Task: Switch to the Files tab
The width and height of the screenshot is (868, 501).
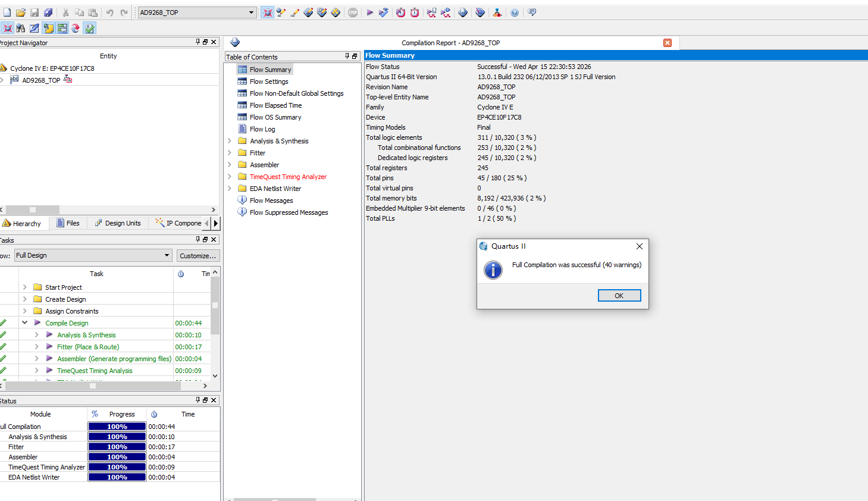Action: pyautogui.click(x=68, y=223)
